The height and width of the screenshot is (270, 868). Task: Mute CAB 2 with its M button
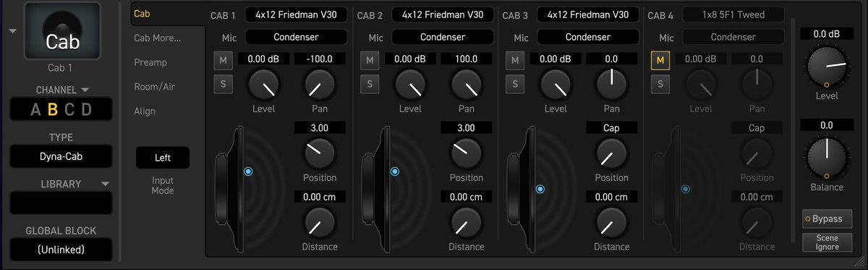click(x=370, y=61)
